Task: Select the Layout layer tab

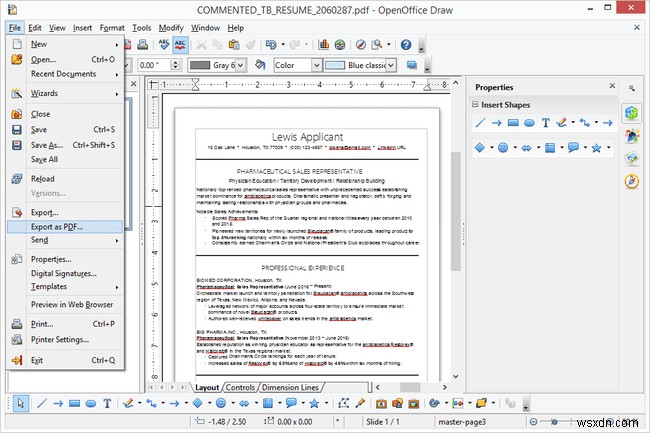Action: [207, 387]
